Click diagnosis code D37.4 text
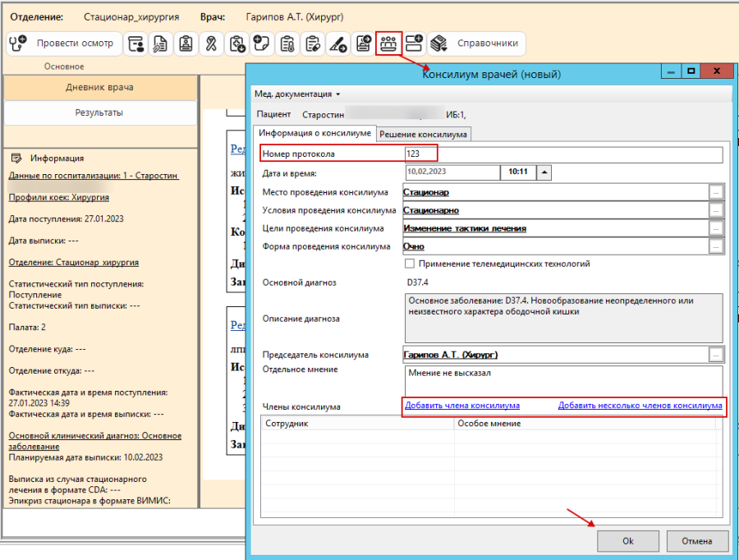Image resolution: width=739 pixels, height=560 pixels. 418,282
